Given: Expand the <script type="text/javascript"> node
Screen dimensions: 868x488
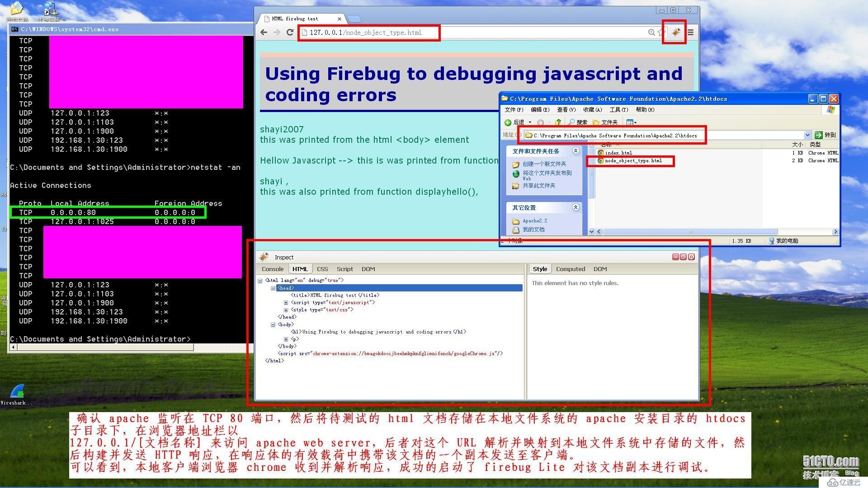Looking at the screenshot, I should coord(286,303).
